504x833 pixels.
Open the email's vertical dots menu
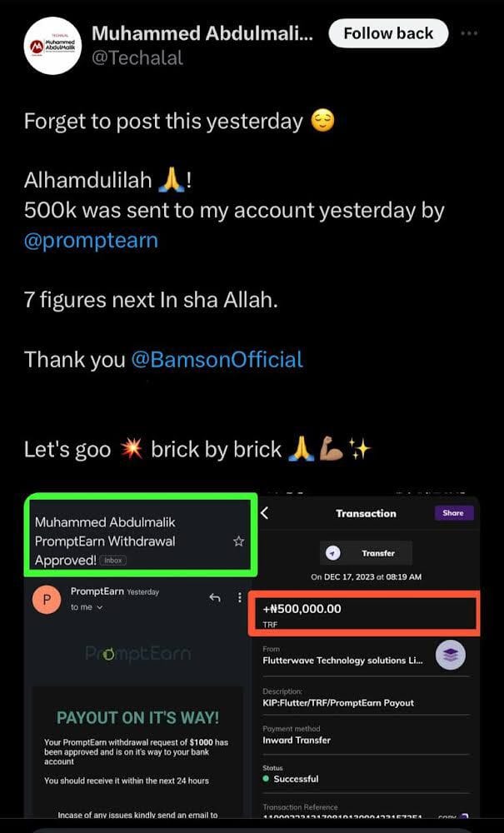click(x=239, y=597)
